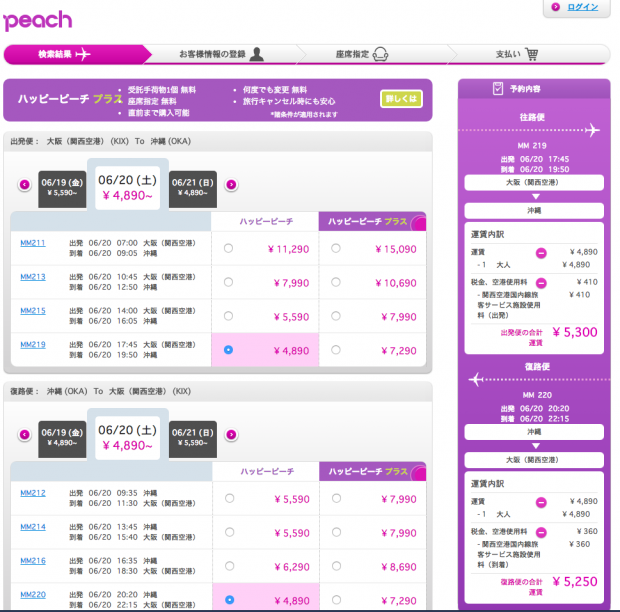Viewport: 620px width, 612px height.
Task: Click the shopping cart icon in 支払い step
Action: 532,54
